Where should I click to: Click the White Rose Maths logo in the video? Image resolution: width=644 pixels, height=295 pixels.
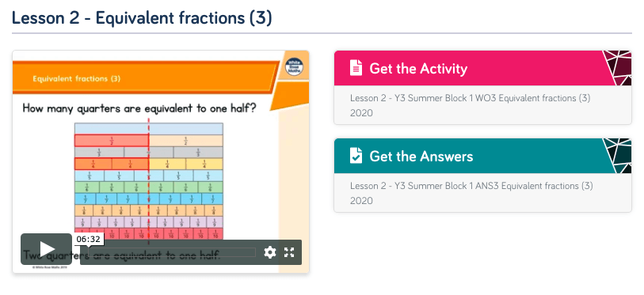[294, 67]
